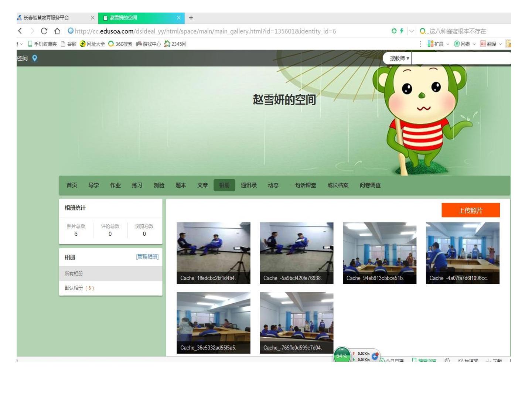Image resolution: width=532 pixels, height=399 pixels.
Task: Open the 游戏中心 bookmark
Action: (x=148, y=44)
